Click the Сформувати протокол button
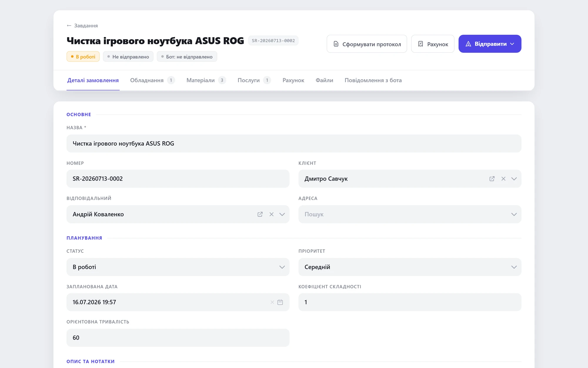Image resolution: width=588 pixels, height=368 pixels. point(367,44)
